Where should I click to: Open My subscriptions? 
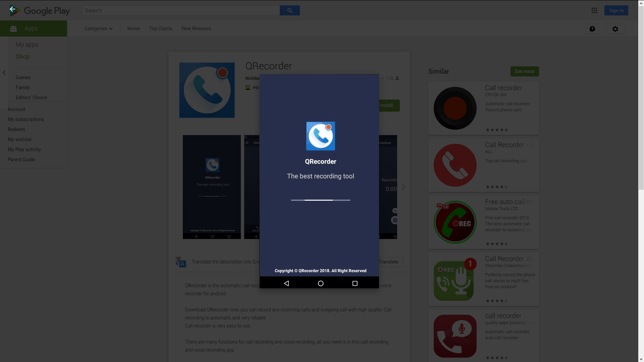click(x=26, y=119)
